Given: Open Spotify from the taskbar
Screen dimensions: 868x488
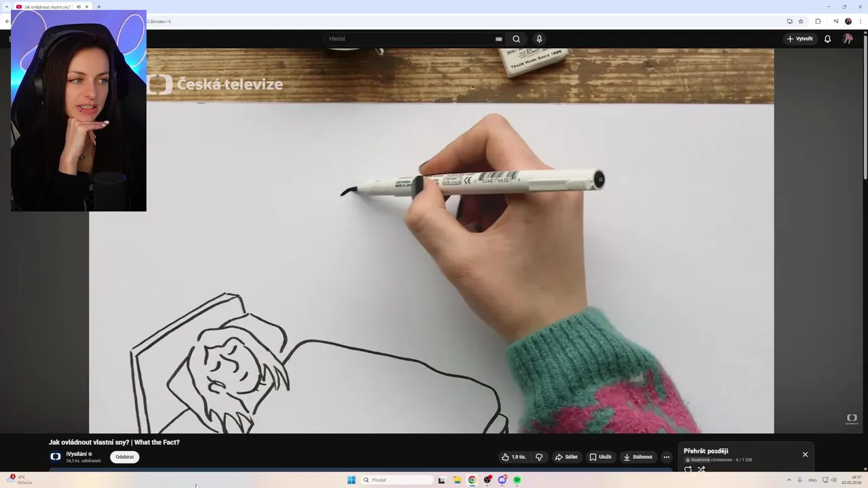Looking at the screenshot, I should (517, 480).
